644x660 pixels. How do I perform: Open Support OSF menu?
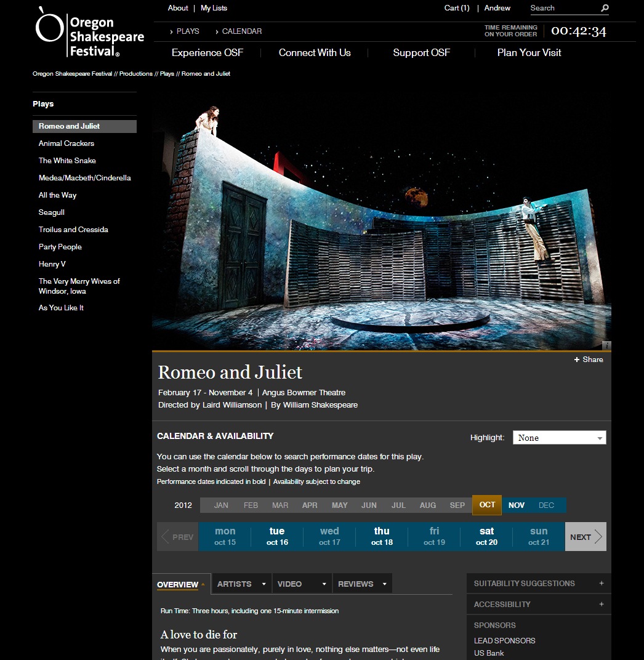click(x=421, y=52)
